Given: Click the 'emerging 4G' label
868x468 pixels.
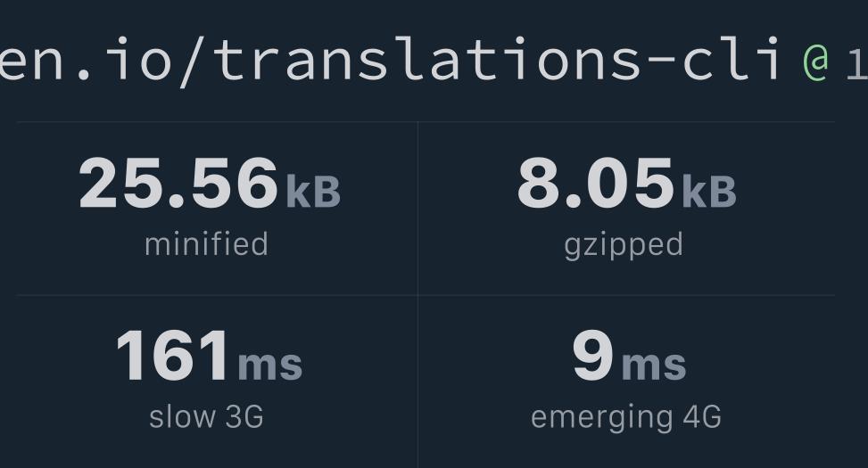Looking at the screenshot, I should (625, 416).
